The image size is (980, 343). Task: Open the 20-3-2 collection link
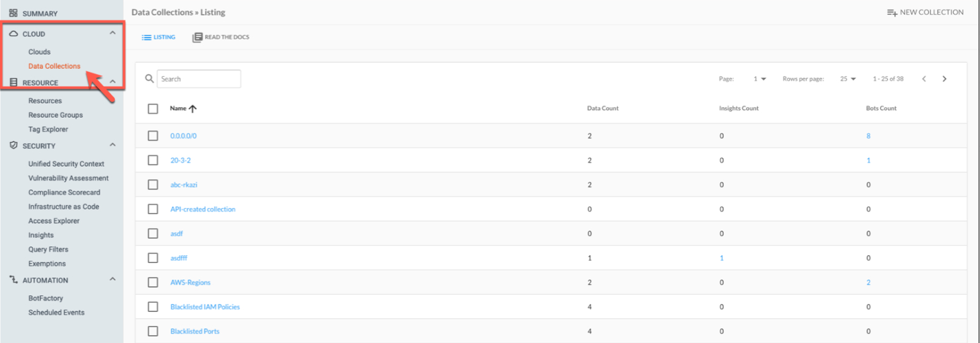click(x=181, y=161)
